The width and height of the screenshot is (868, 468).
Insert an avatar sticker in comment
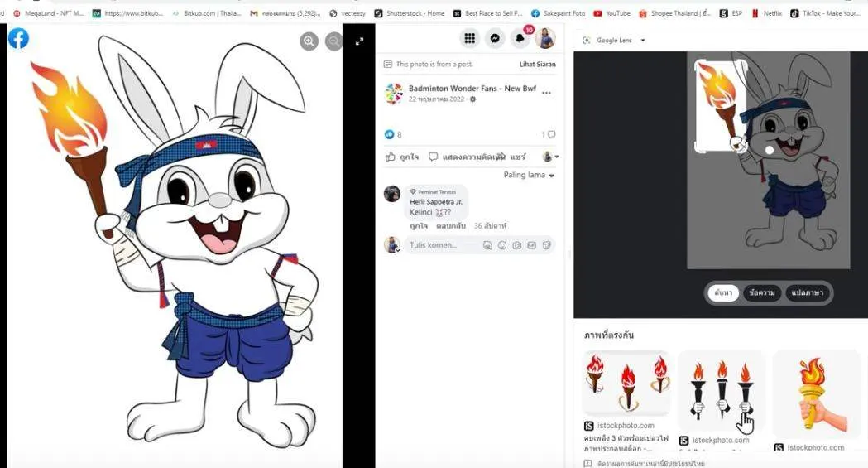click(x=487, y=245)
